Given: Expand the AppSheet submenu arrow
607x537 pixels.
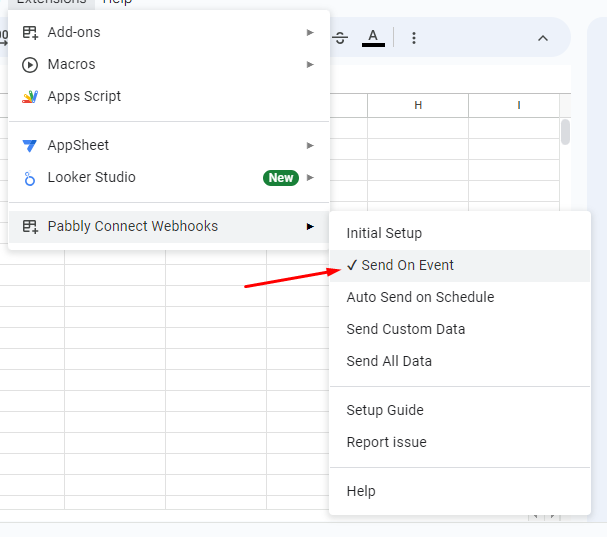Looking at the screenshot, I should [x=310, y=146].
